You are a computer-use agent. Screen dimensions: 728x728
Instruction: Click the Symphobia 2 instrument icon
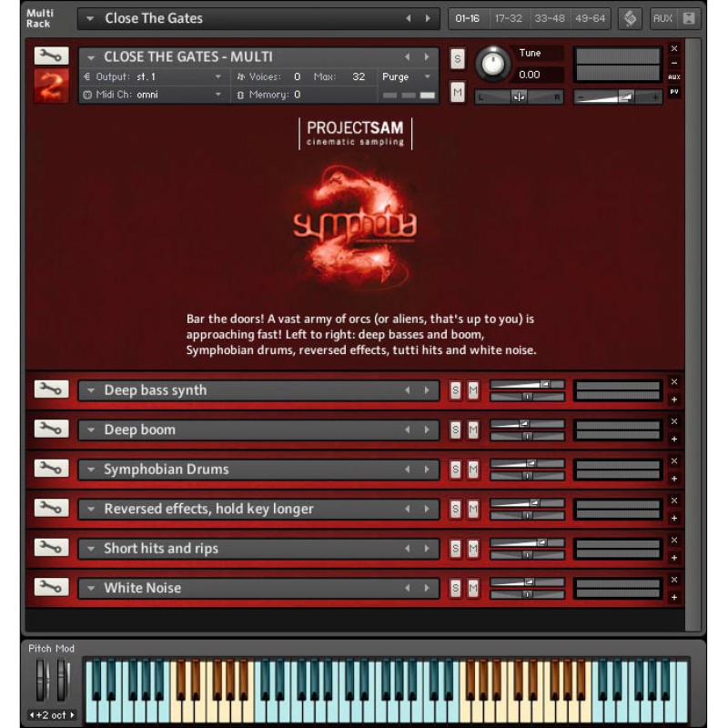point(51,86)
